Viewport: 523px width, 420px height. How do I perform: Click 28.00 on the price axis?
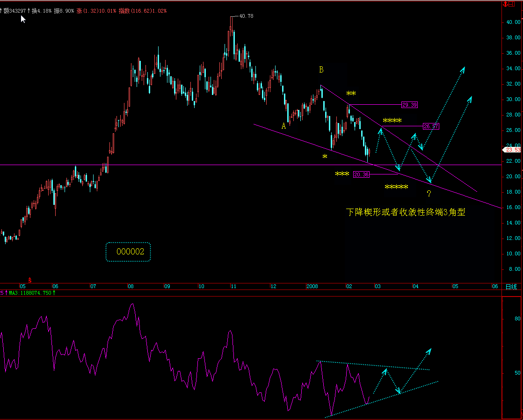point(513,115)
